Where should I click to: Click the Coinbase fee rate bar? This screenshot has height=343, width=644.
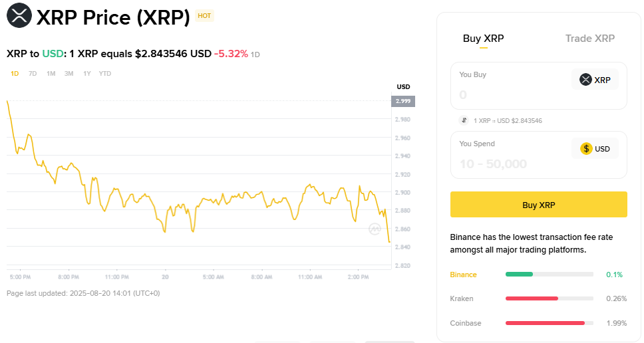[549, 323]
